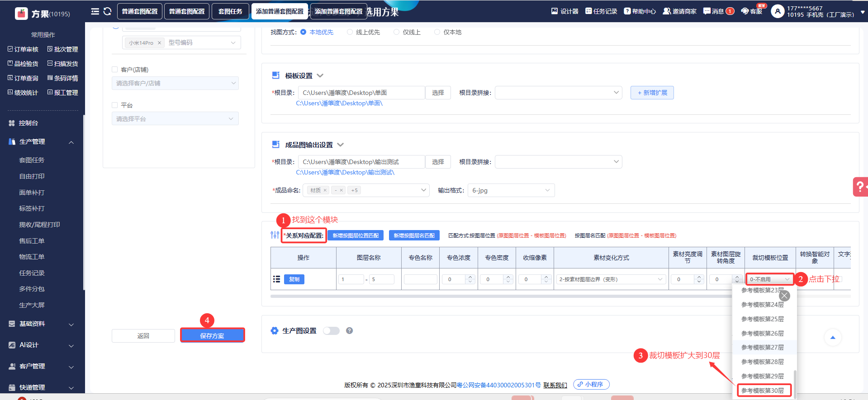The height and width of the screenshot is (400, 868).
Task: Click 邀请商家 in the top bar
Action: (679, 11)
